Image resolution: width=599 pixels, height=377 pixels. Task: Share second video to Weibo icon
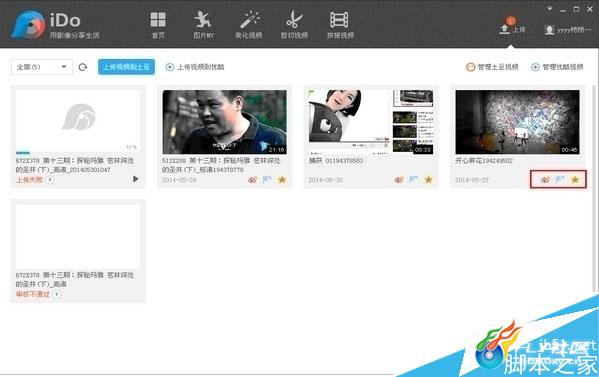[x=253, y=180]
